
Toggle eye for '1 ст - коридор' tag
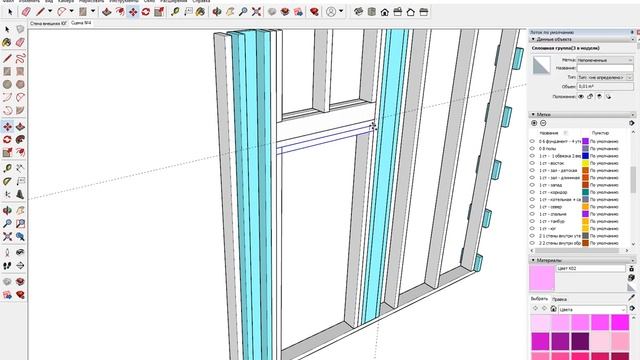[x=532, y=192]
